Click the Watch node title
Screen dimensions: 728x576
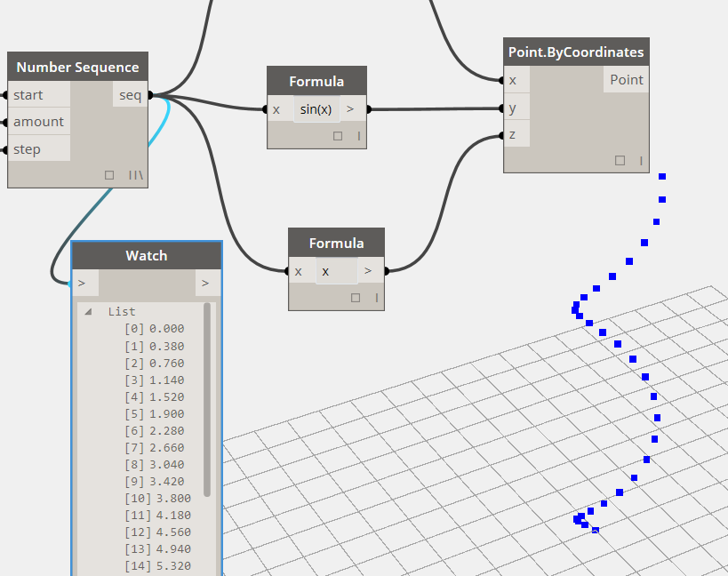click(x=147, y=255)
